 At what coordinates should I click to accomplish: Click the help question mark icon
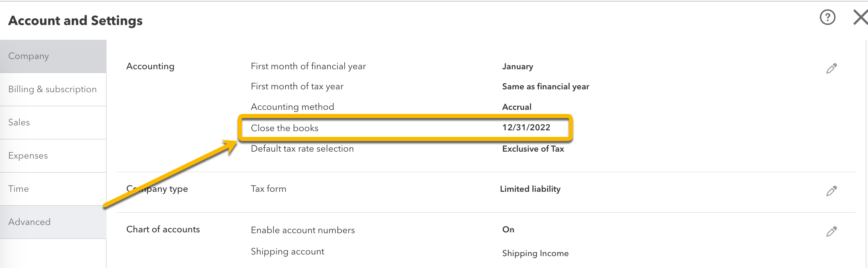tap(827, 18)
